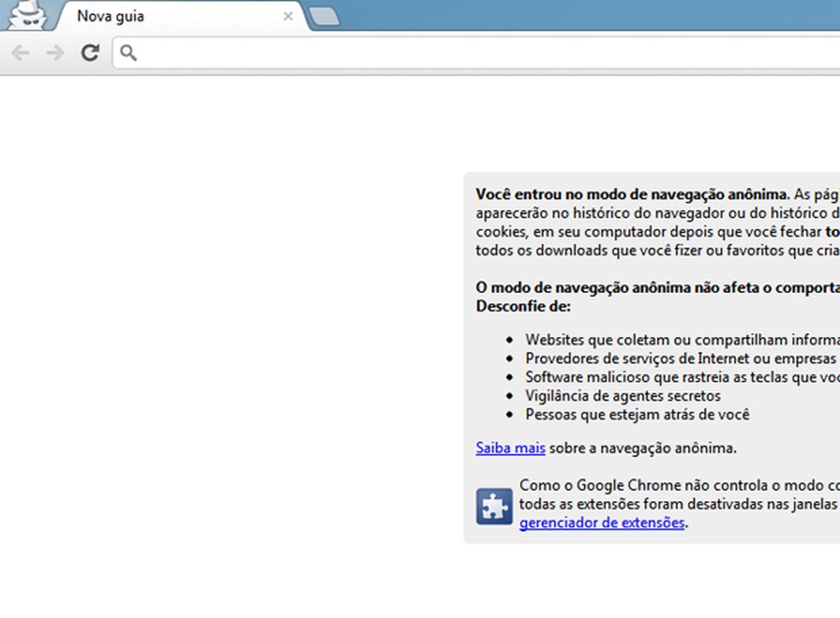The width and height of the screenshot is (840, 618).
Task: Click bullet "Pessoas que estejam atrás de você"
Action: [x=638, y=415]
